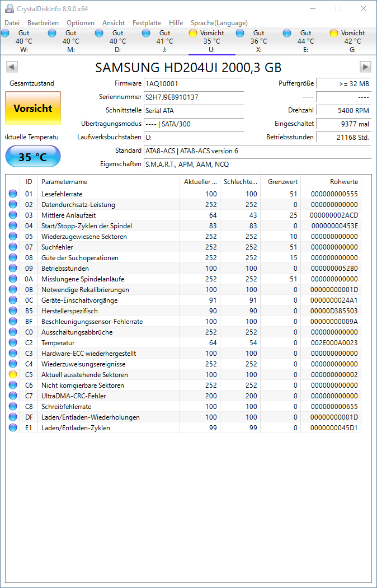This screenshot has height=588, width=377.
Task: Click the Firmware field 1AQ10001
Action: tap(194, 83)
